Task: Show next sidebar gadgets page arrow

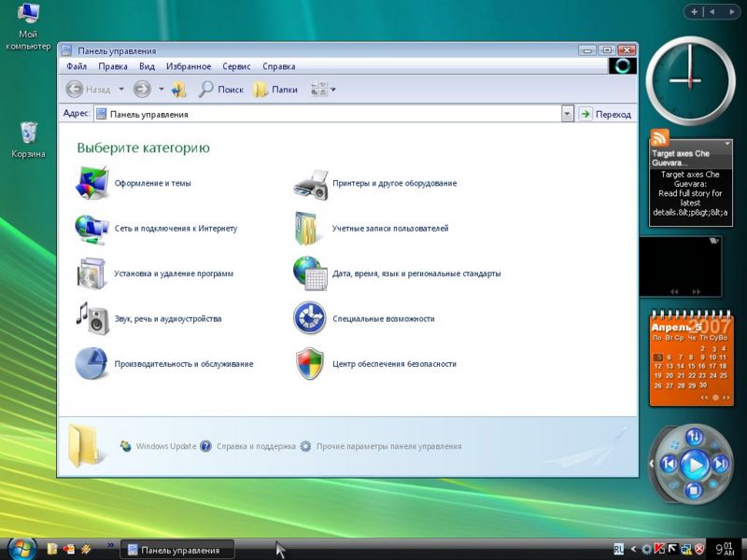Action: coord(731,12)
